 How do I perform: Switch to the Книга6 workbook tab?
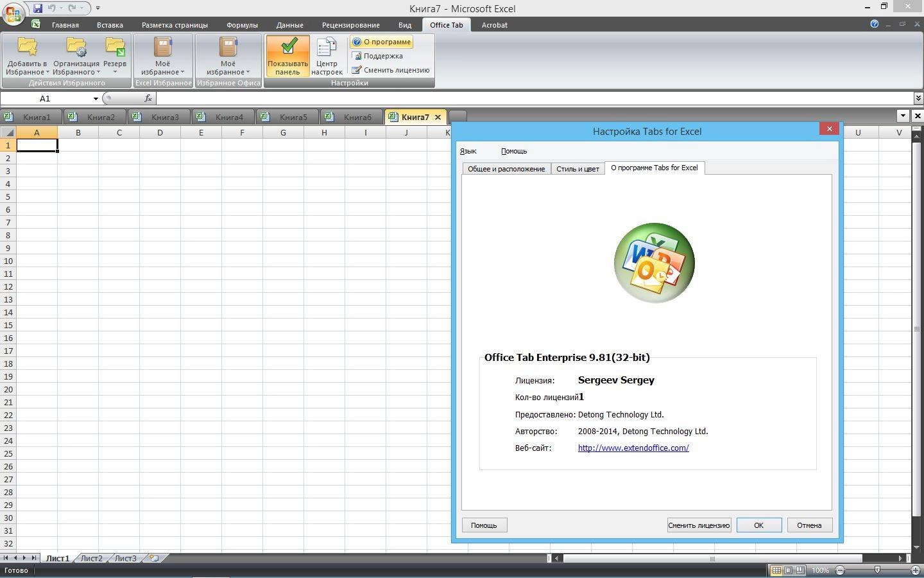(x=352, y=117)
